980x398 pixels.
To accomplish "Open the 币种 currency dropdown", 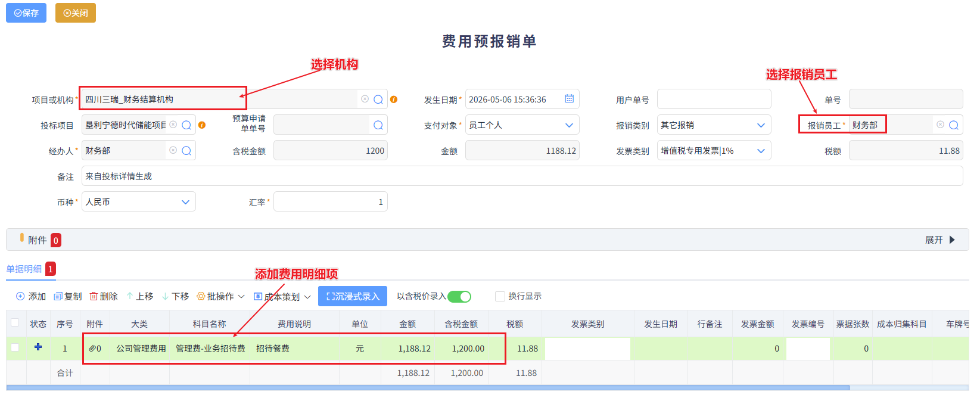I will point(138,202).
